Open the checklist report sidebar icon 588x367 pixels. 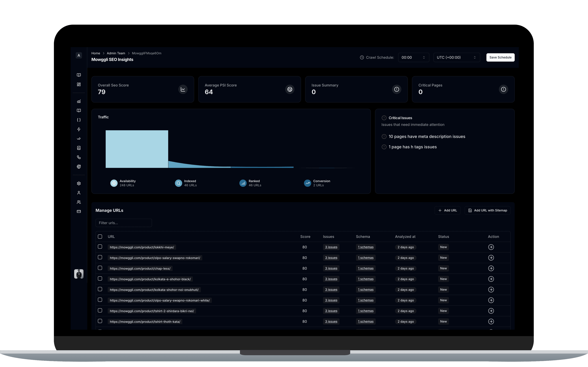[79, 148]
